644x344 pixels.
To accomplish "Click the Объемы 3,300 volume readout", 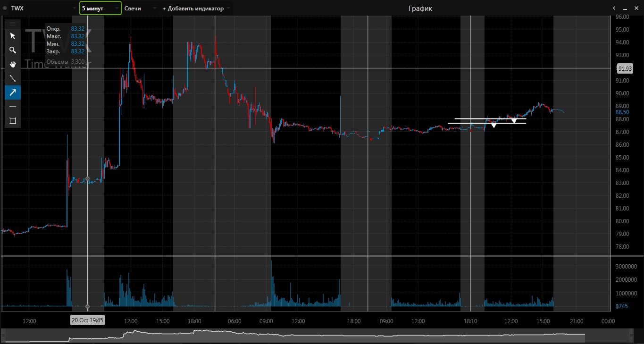I will [x=65, y=62].
